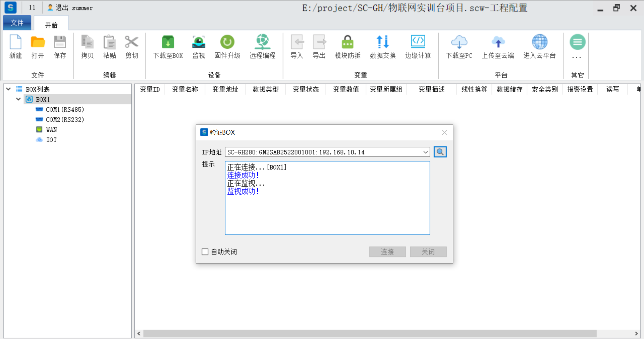The width and height of the screenshot is (644, 339).
Task: Click the search icon next to IP address
Action: coord(440,152)
